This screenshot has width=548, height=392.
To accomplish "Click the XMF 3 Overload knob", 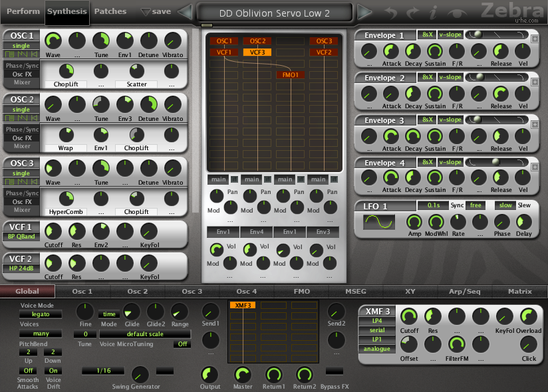I will point(529,316).
